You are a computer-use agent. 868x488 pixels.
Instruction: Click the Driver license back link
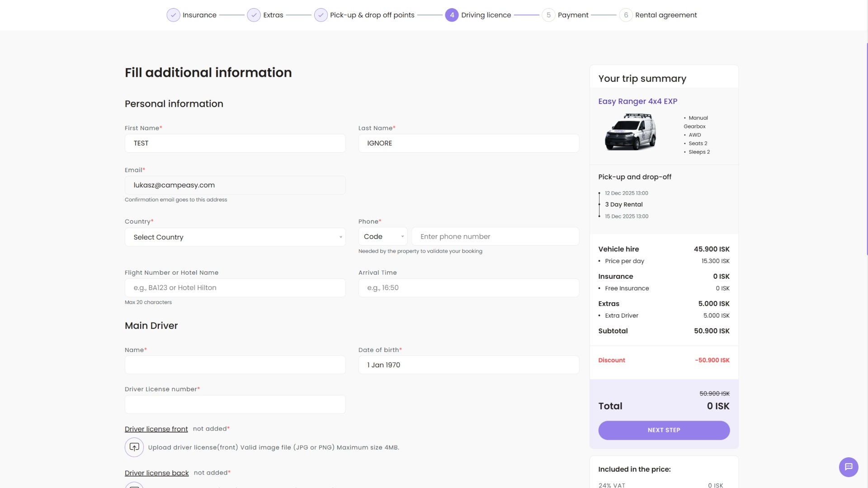[x=156, y=473]
